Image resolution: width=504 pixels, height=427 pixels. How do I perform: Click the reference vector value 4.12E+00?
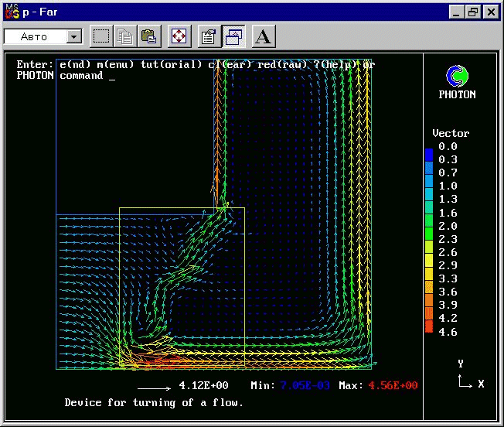coord(203,385)
